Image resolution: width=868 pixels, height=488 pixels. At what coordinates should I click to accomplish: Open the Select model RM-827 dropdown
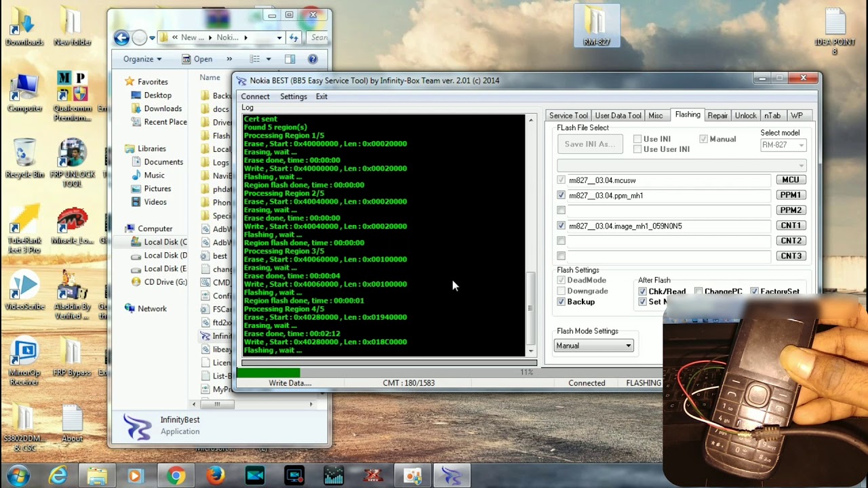click(783, 145)
